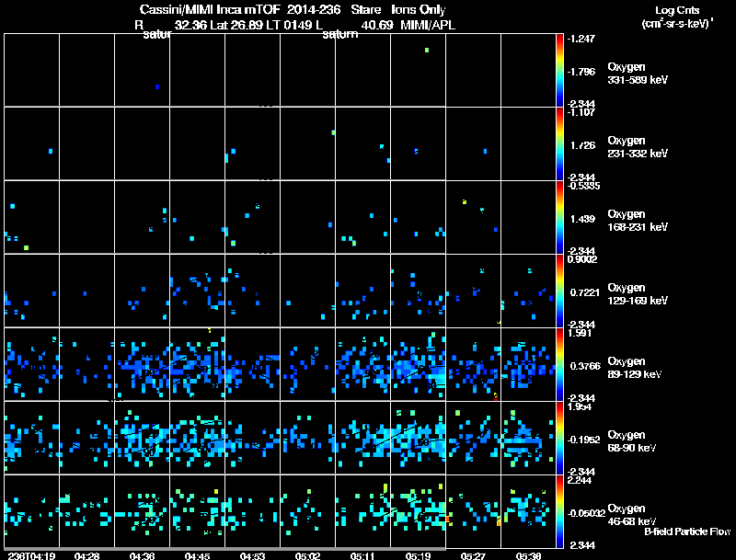Screen dimensions: 736x560
Task: Select the 04:28 time tick label
Action: 87,555
